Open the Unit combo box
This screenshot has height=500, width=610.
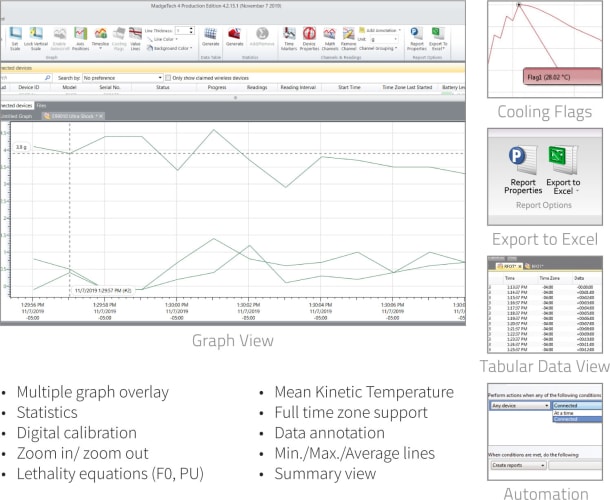pyautogui.click(x=384, y=39)
